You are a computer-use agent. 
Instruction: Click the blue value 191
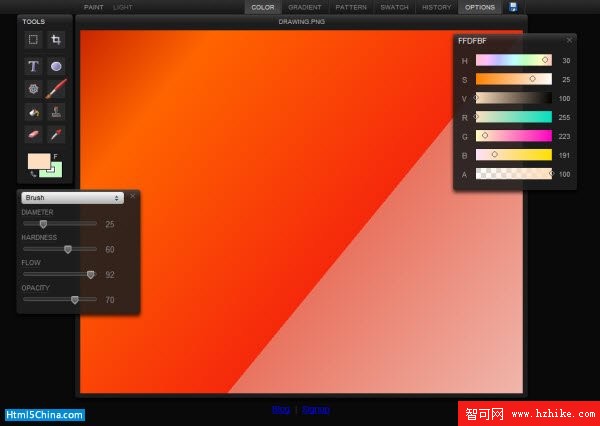tap(564, 155)
